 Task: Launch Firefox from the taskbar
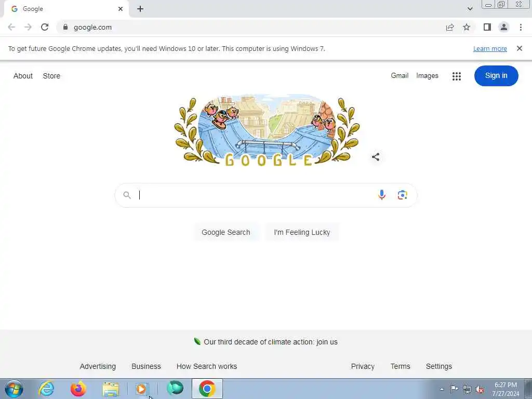[x=78, y=389]
